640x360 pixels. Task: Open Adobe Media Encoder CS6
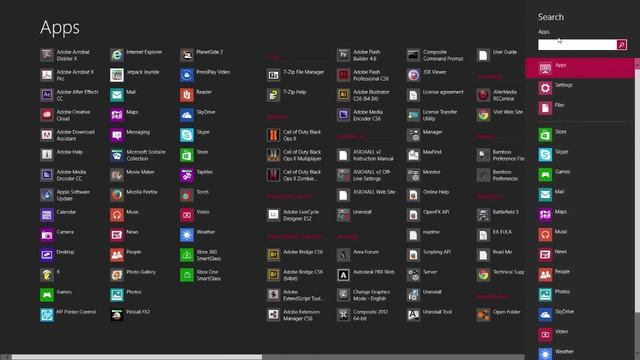[360, 115]
